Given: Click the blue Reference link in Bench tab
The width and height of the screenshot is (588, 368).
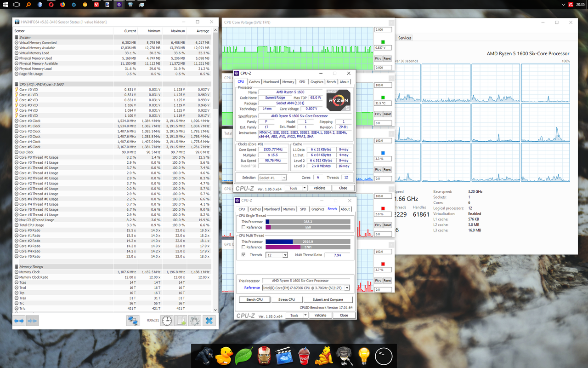Looking at the screenshot, I should [x=252, y=288].
